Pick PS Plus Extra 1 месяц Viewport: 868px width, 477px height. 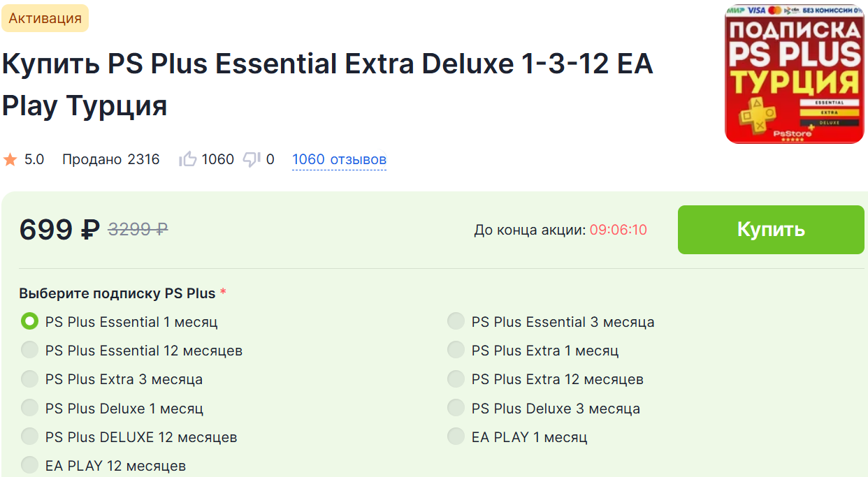(456, 351)
